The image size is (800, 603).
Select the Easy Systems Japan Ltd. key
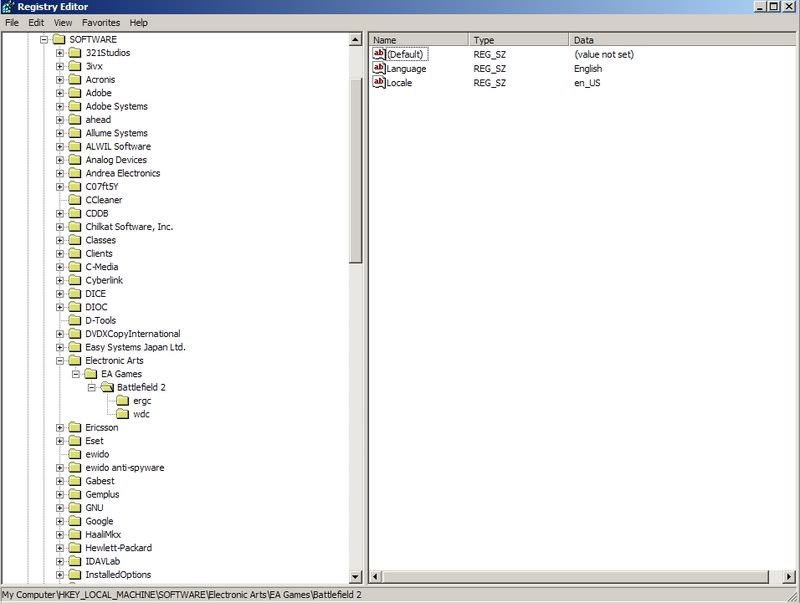click(135, 347)
